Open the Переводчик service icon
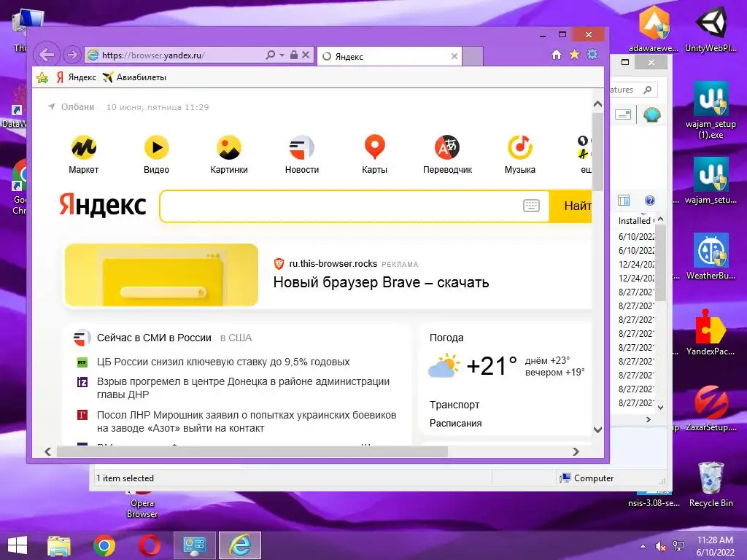747x560 pixels. coord(447,147)
